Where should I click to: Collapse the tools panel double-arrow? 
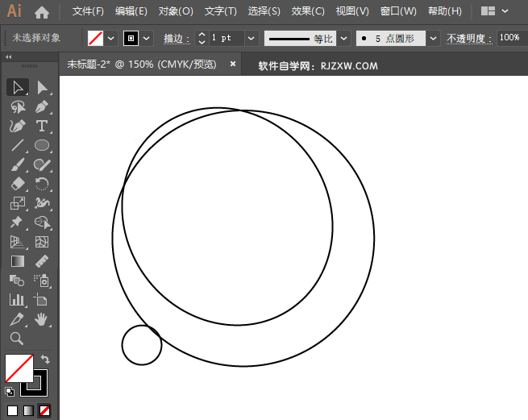click(8, 57)
